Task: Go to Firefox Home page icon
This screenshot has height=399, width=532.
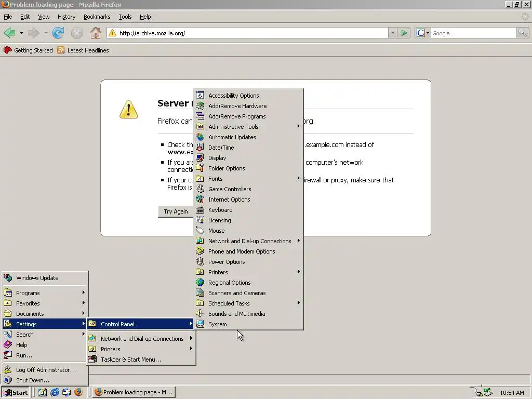Action: click(x=96, y=33)
